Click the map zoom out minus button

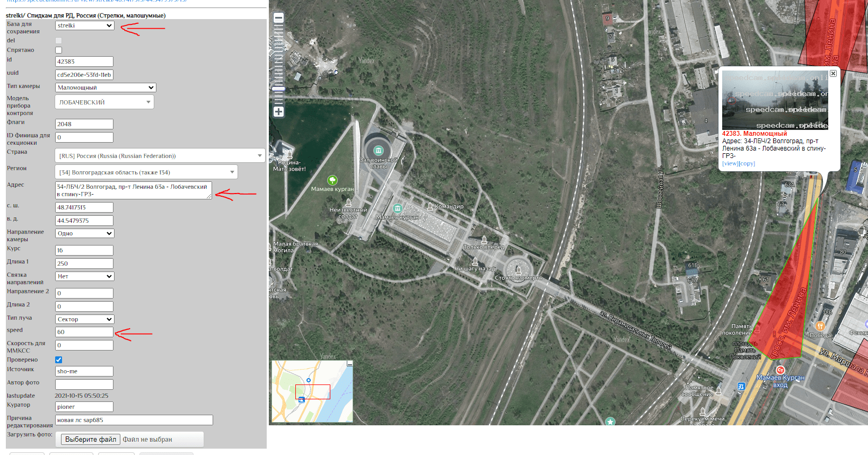(278, 18)
